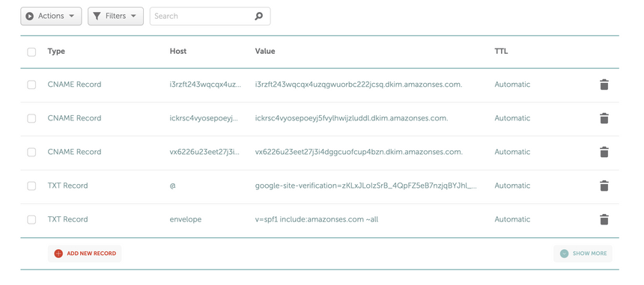This screenshot has height=285, width=644.
Task: Remove the vx6226u23eet CNAME record with trash icon
Action: tap(604, 152)
